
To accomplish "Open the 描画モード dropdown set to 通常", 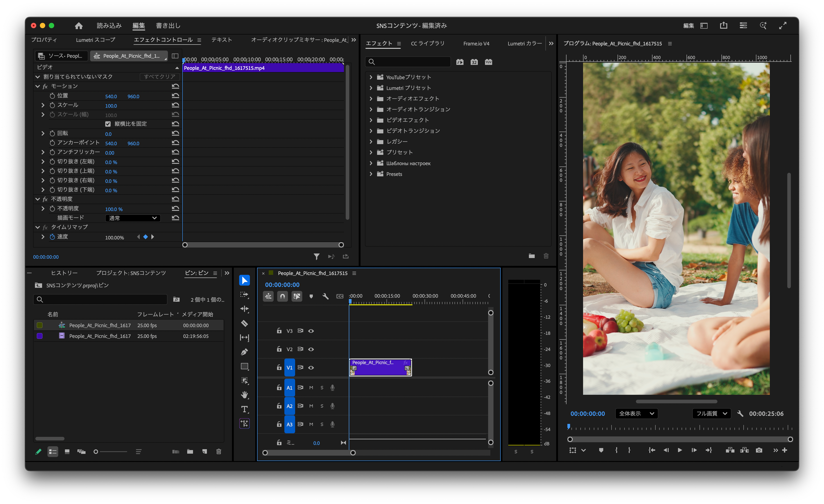I will pyautogui.click(x=133, y=218).
